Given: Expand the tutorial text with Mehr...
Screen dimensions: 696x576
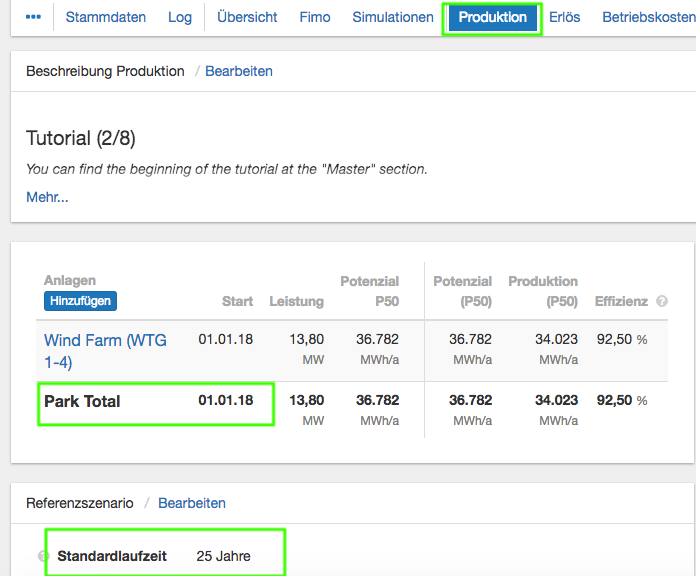Looking at the screenshot, I should click(x=47, y=197).
